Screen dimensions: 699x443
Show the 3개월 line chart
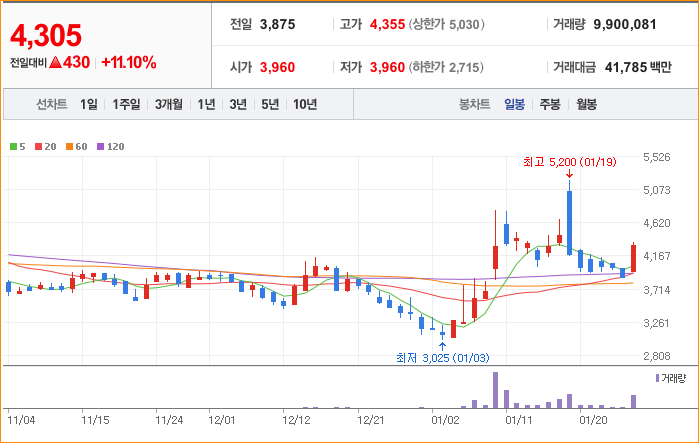coord(169,104)
